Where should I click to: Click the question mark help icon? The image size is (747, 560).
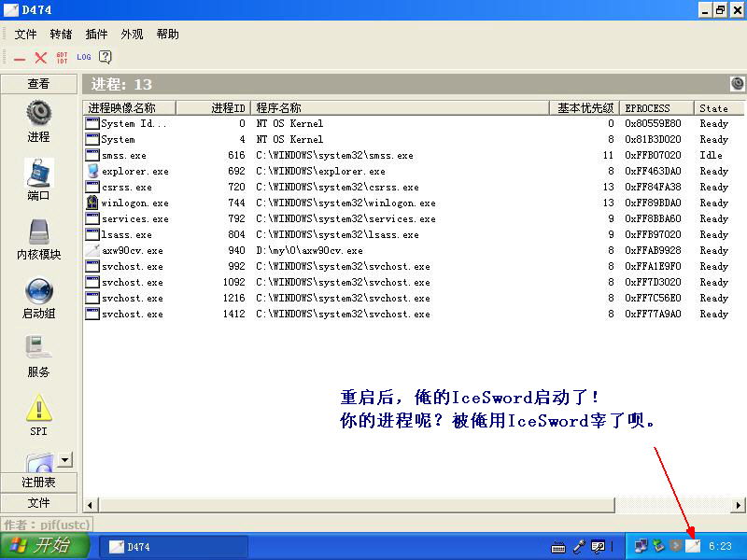coord(106,57)
